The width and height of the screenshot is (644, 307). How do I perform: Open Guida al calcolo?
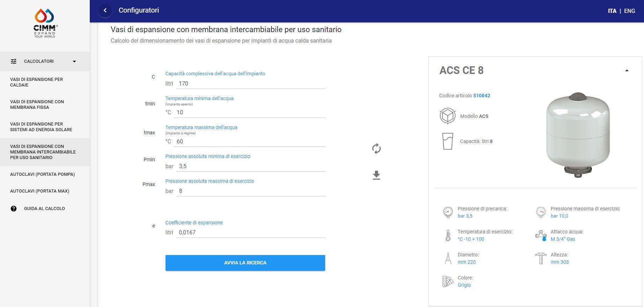coord(45,209)
